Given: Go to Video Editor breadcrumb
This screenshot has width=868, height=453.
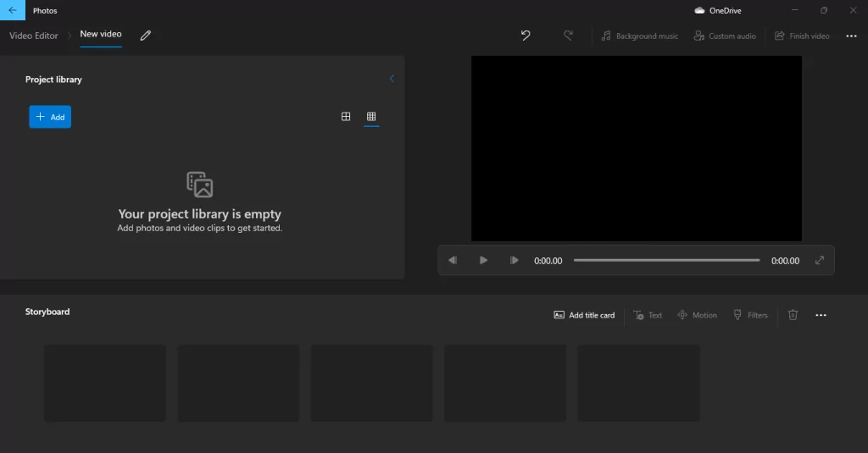Looking at the screenshot, I should [34, 36].
